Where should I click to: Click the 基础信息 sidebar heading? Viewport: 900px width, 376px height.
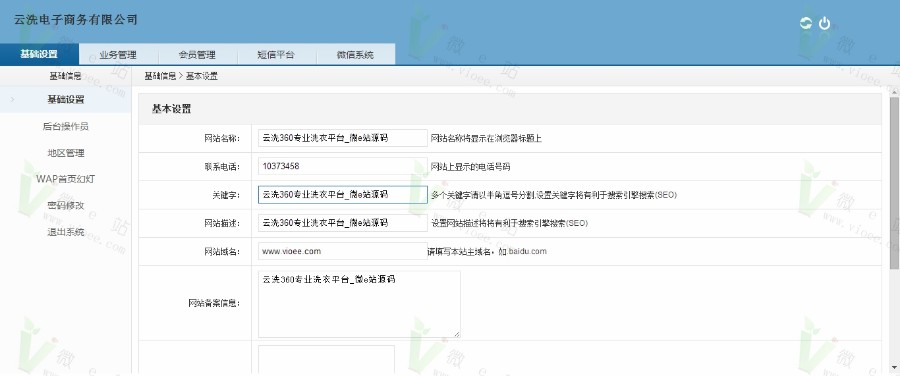click(x=65, y=75)
